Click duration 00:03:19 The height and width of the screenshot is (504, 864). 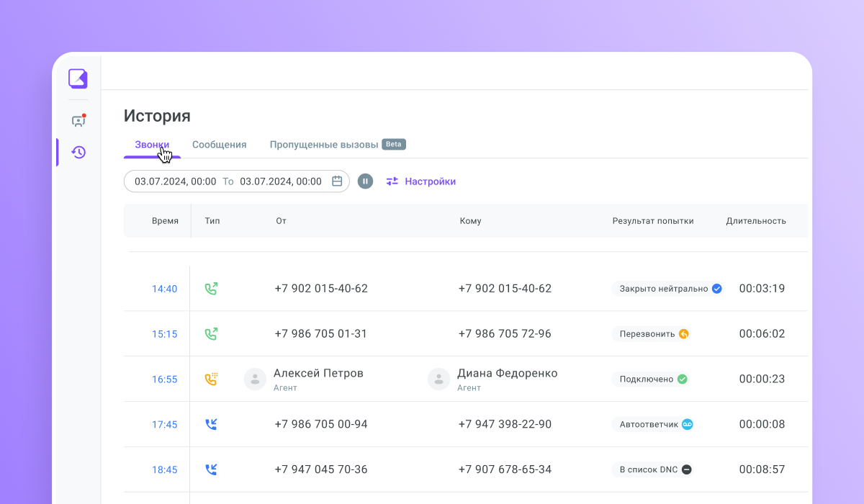762,289
